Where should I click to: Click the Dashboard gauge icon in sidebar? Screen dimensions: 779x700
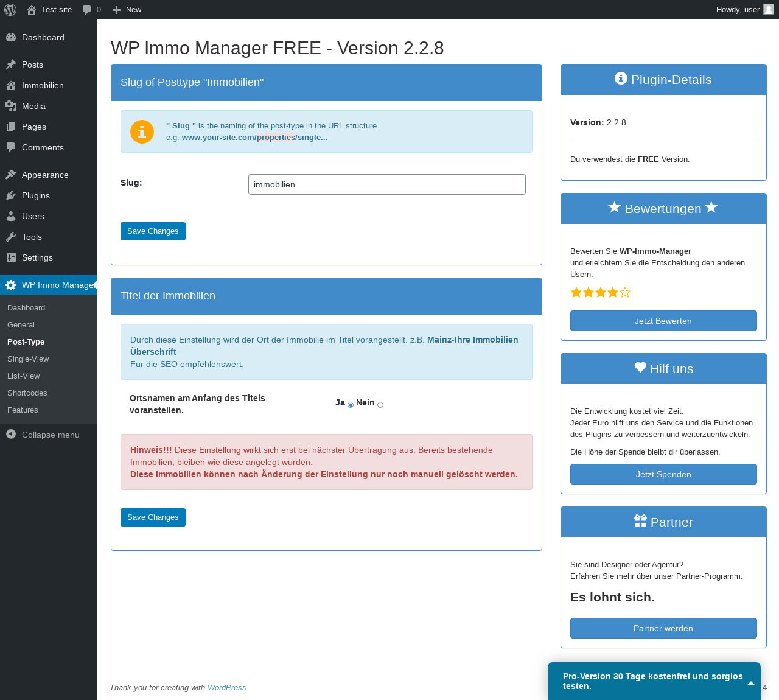(x=11, y=37)
